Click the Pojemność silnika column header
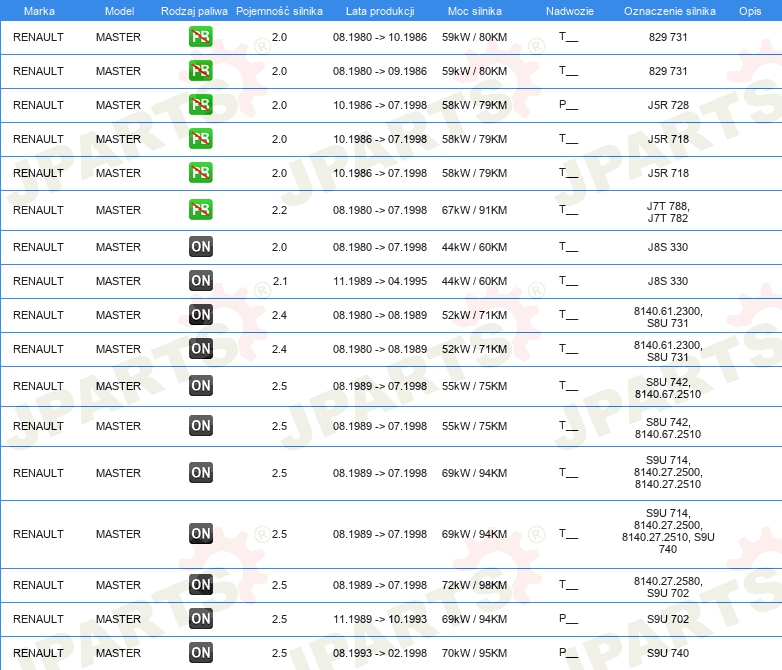The image size is (782, 670). pos(279,11)
